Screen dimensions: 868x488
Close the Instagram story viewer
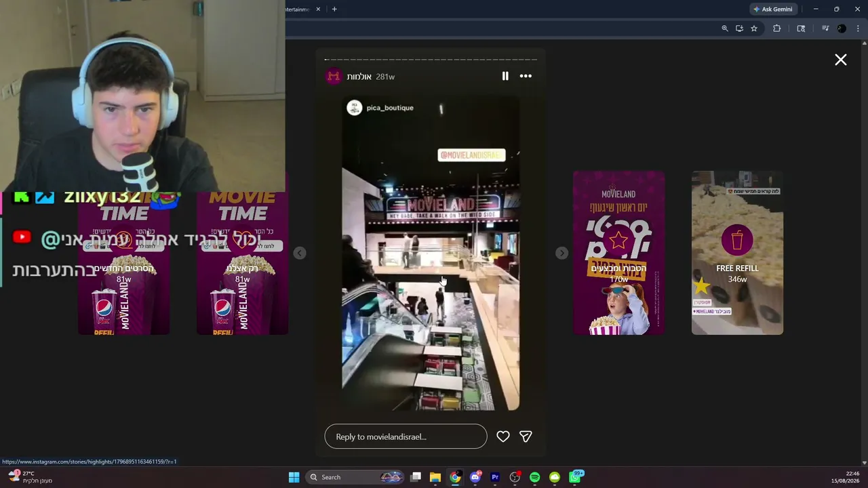(x=841, y=60)
